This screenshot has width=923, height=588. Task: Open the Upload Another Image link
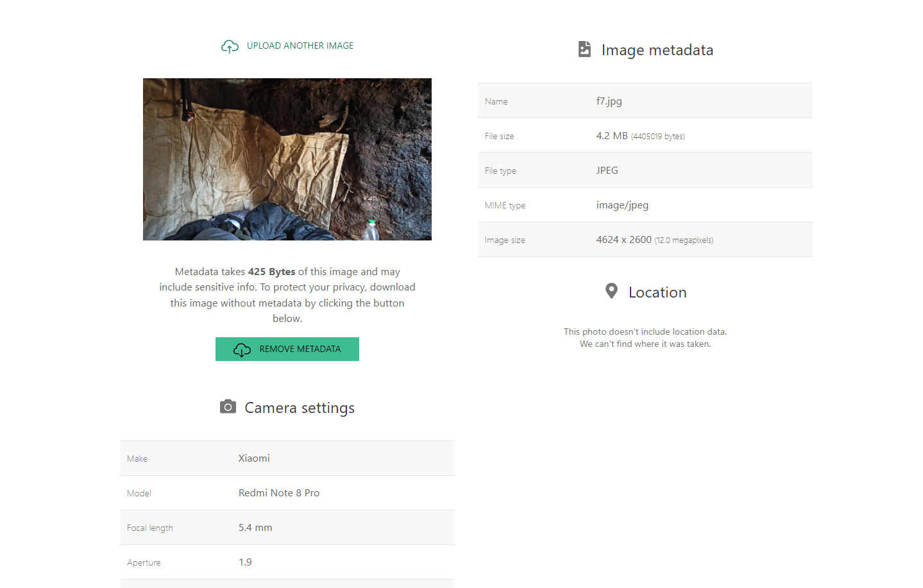coord(300,46)
